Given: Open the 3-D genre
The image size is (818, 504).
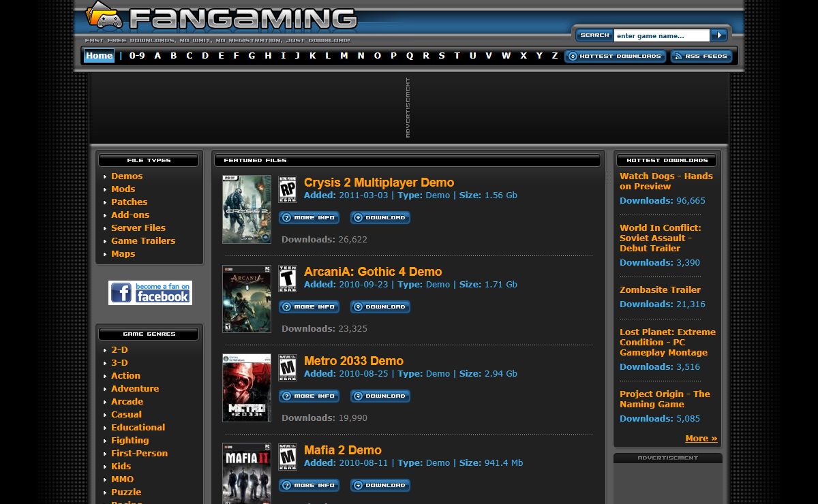Looking at the screenshot, I should pos(119,362).
